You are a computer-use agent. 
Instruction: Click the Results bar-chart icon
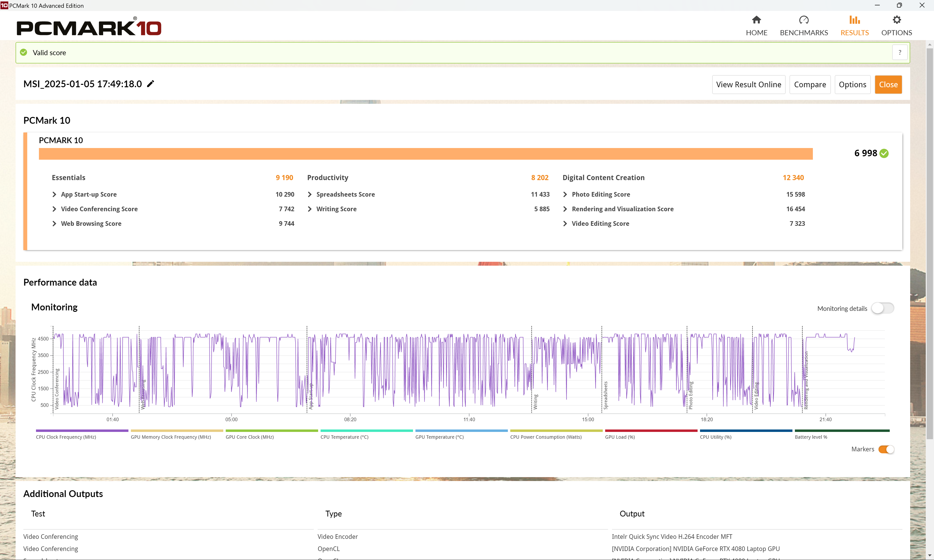tap(854, 20)
